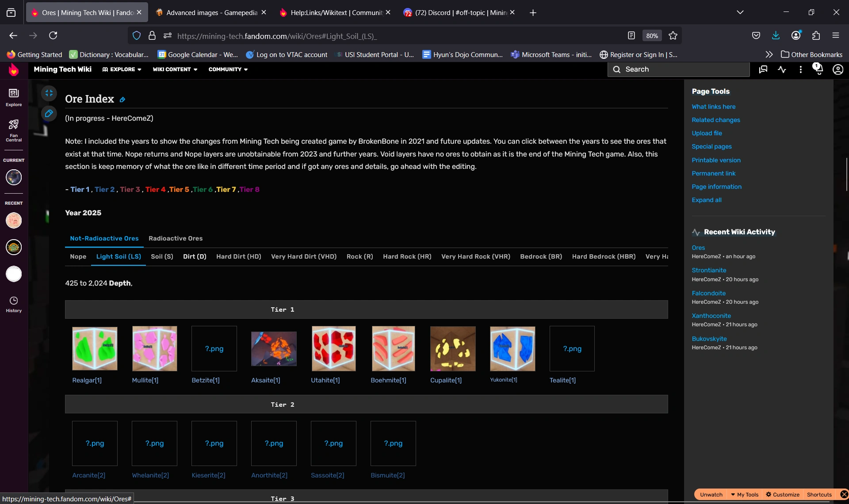Click the pencil edit icon beside Ore Index

tap(122, 100)
